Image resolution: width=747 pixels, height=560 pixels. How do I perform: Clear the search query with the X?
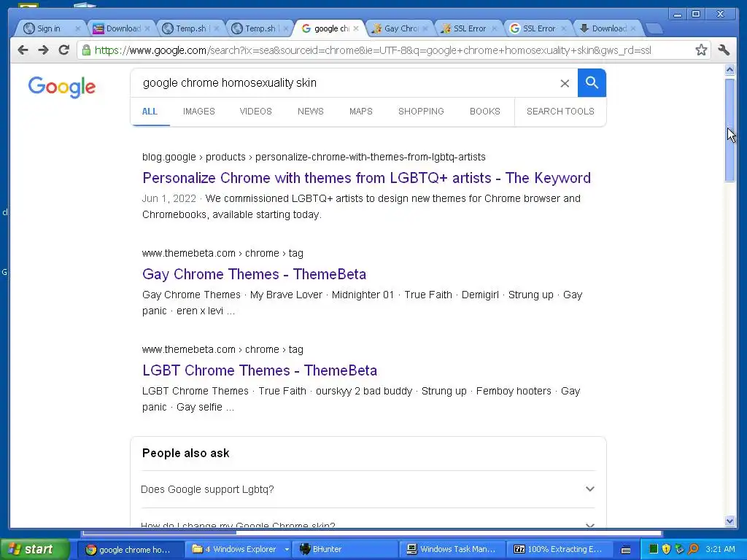tap(565, 83)
